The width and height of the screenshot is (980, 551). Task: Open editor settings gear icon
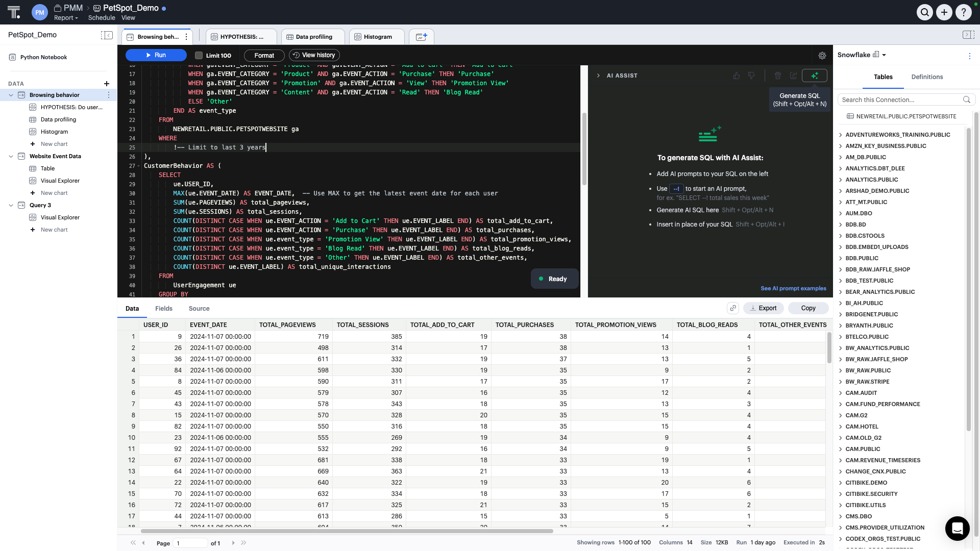point(822,56)
